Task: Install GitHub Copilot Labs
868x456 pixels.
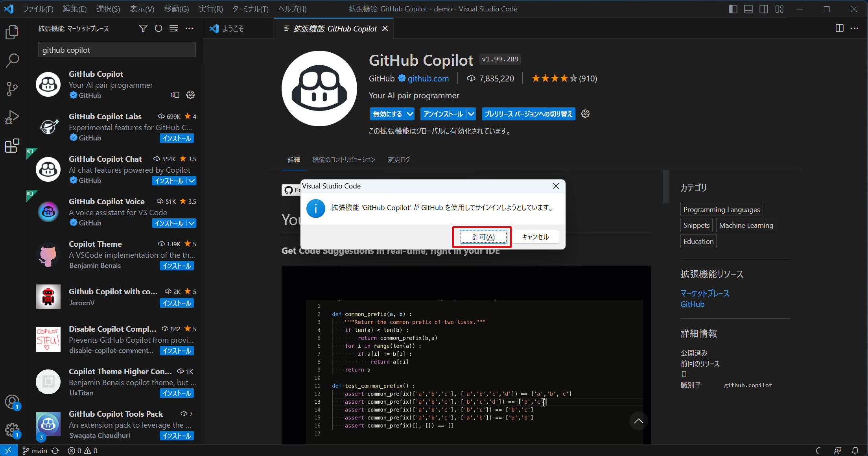Action: 177,138
